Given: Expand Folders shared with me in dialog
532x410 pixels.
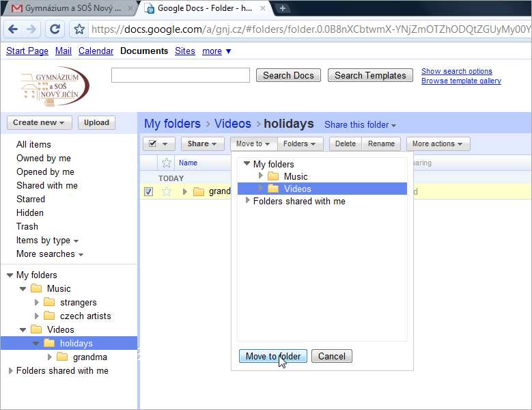Looking at the screenshot, I should tap(247, 200).
